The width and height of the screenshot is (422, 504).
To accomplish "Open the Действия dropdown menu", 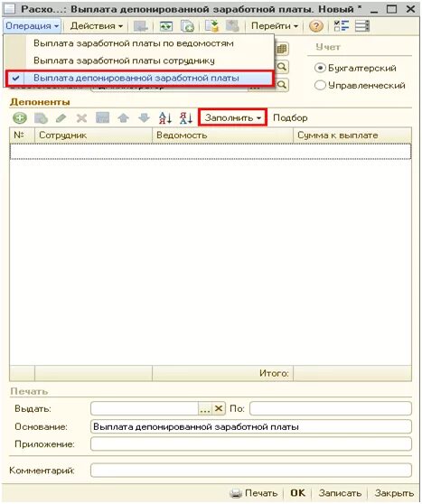I will click(x=97, y=26).
